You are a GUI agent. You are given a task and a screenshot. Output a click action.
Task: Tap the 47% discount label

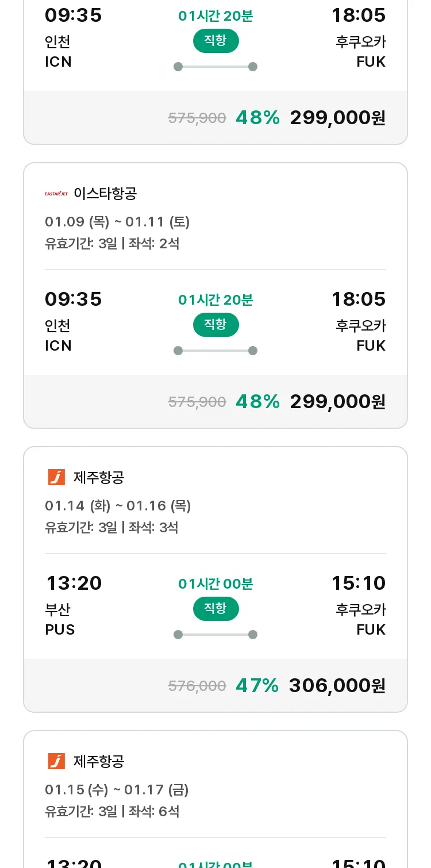(257, 685)
